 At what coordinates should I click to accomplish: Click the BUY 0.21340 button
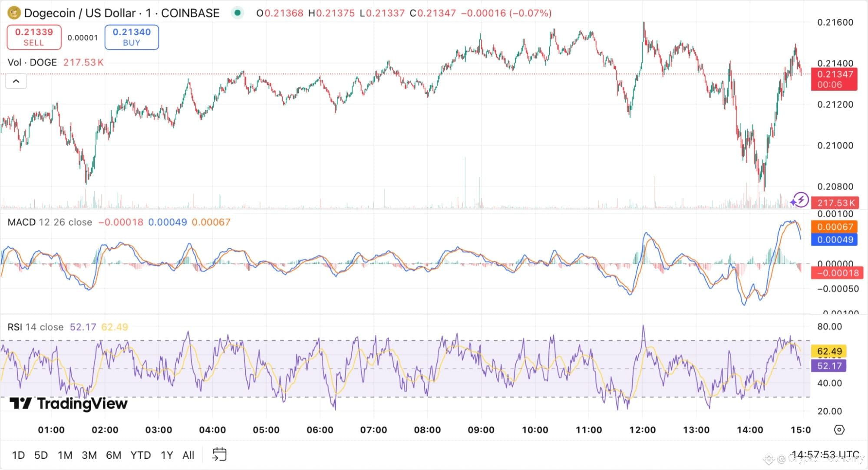click(x=132, y=37)
